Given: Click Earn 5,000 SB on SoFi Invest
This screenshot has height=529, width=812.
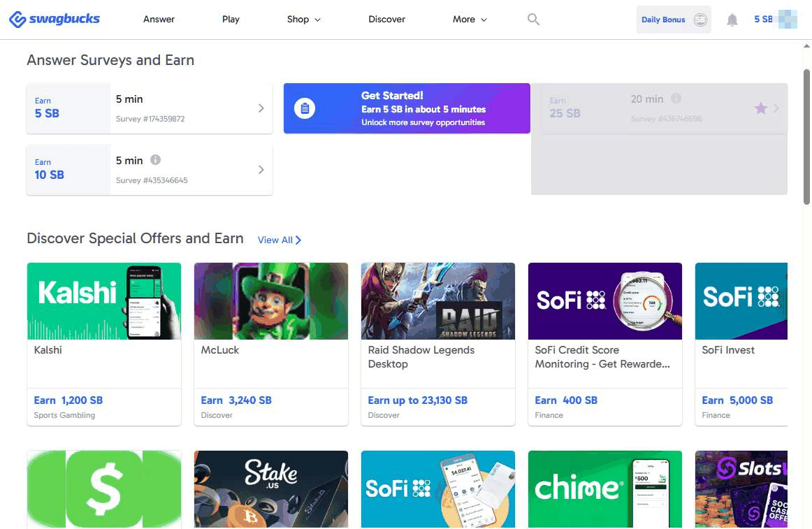Looking at the screenshot, I should pos(737,400).
